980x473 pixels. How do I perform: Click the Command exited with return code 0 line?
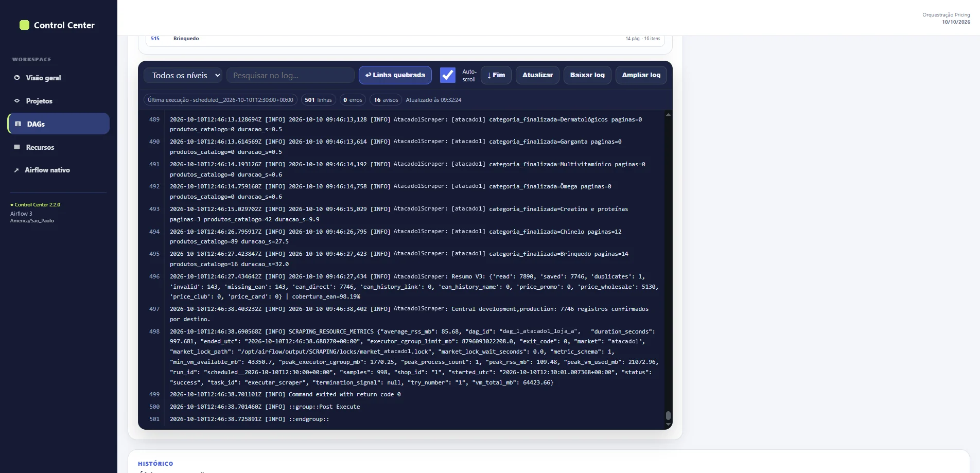[x=285, y=394]
